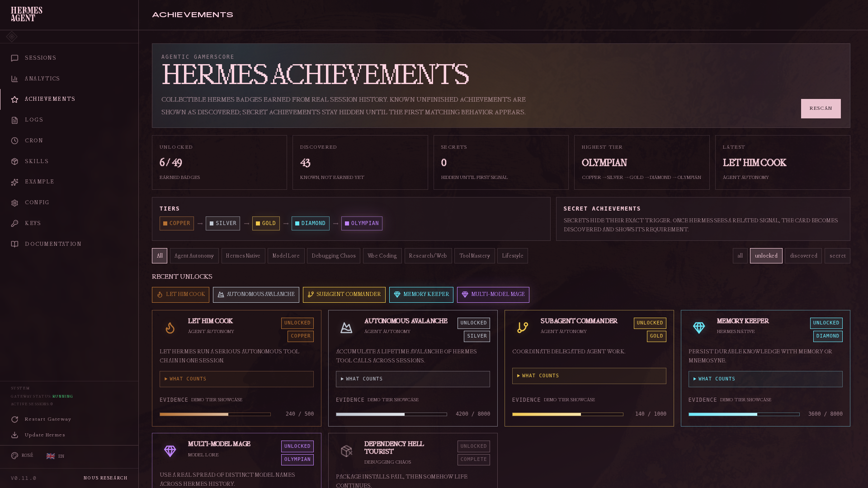
Task: Click the Subagent Commander progress bar
Action: tap(568, 414)
